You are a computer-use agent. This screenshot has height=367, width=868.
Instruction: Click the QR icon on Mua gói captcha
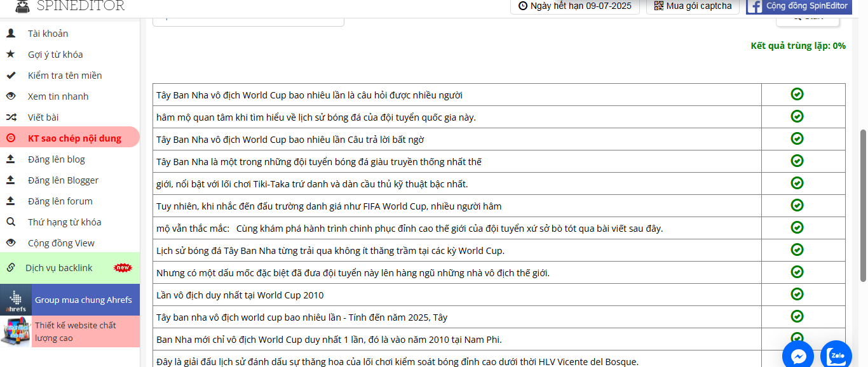(x=658, y=6)
